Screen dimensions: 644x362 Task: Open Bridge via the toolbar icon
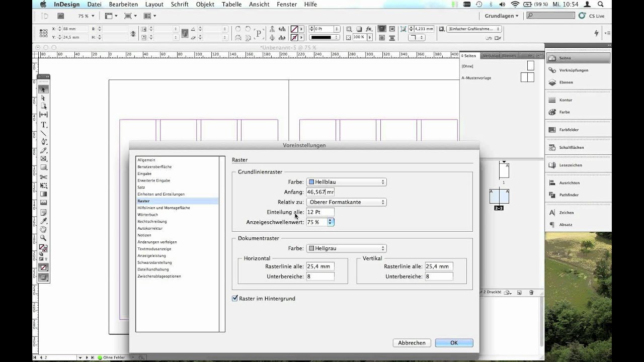pyautogui.click(x=60, y=16)
